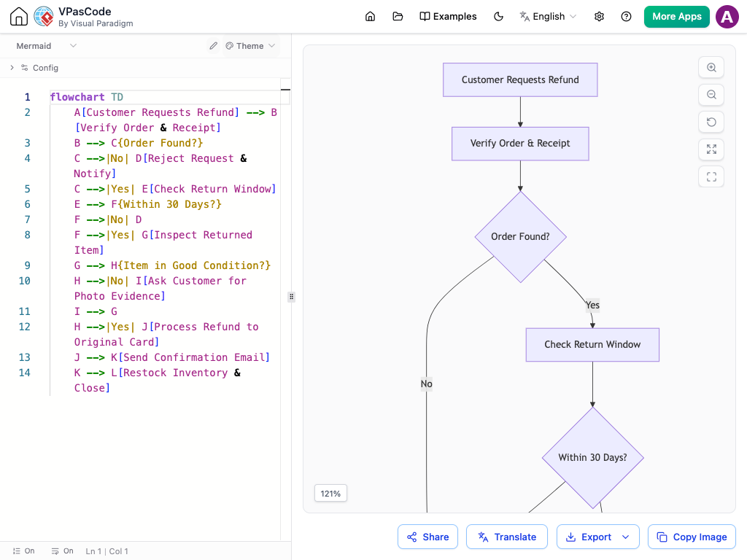Click code line 'J --> K[Send Confirmation Email]'
This screenshot has width=747, height=560.
(x=172, y=357)
